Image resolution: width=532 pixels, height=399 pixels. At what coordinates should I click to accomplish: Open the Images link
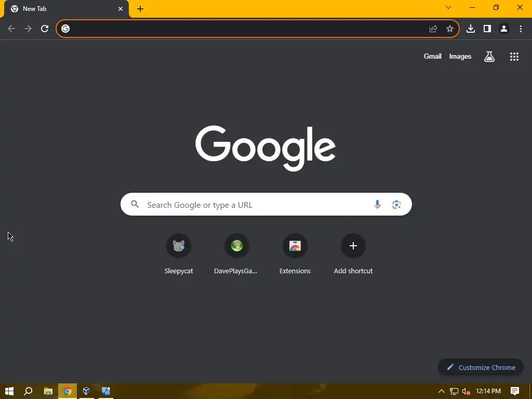click(x=460, y=56)
